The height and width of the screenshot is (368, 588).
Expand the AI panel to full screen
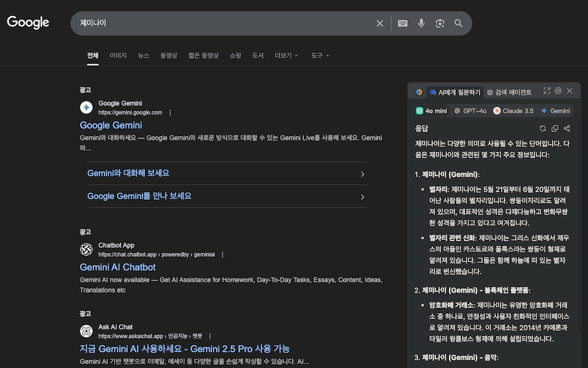click(x=547, y=91)
